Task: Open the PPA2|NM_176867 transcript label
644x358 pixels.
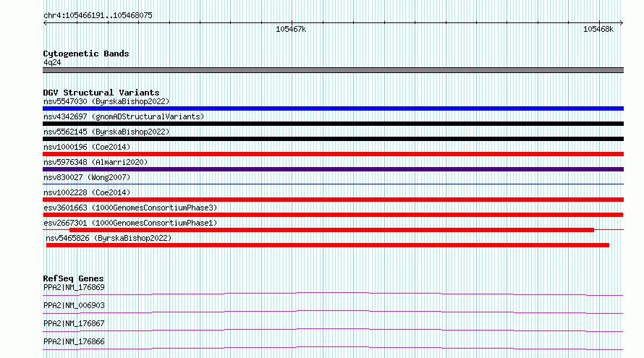Action: pos(74,323)
